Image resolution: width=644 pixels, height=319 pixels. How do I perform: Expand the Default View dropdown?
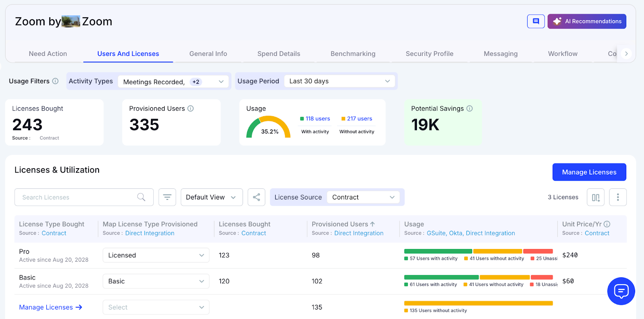pos(212,197)
